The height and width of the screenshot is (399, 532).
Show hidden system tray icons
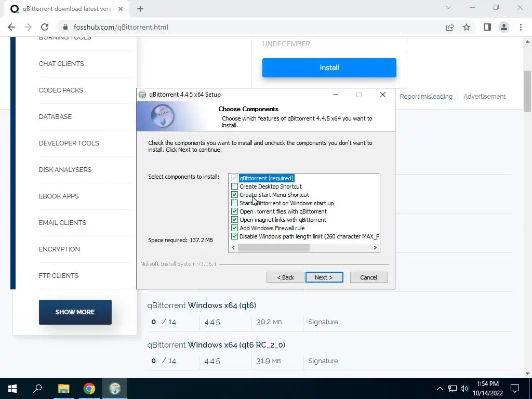coord(440,389)
